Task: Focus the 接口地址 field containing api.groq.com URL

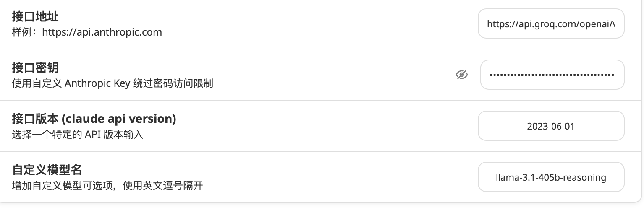Action: point(551,23)
